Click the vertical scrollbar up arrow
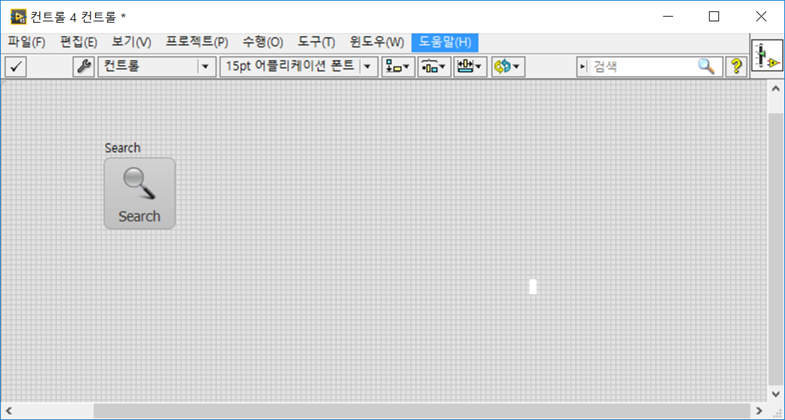Image resolution: width=785 pixels, height=420 pixels. 775,89
